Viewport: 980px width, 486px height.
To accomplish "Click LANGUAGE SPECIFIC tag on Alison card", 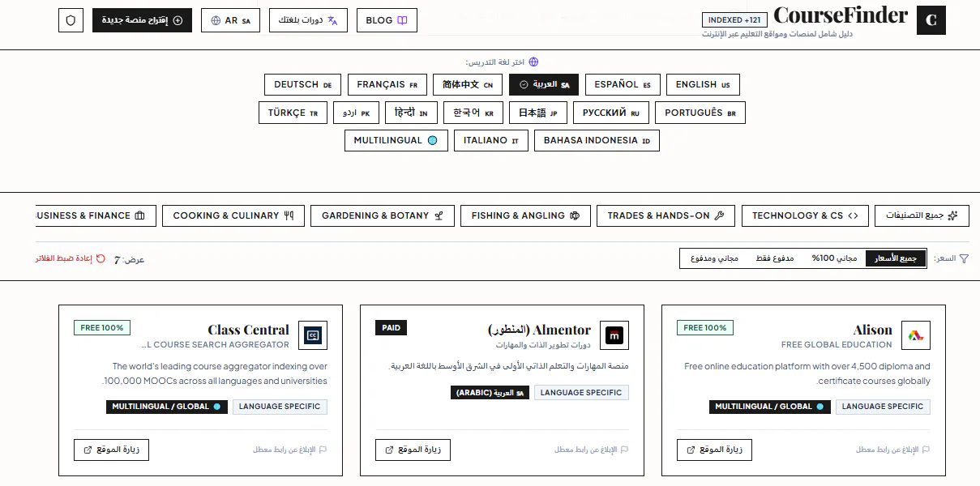I will click(883, 407).
